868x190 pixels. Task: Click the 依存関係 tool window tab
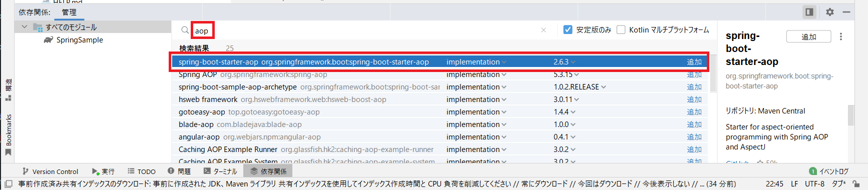tap(268, 171)
